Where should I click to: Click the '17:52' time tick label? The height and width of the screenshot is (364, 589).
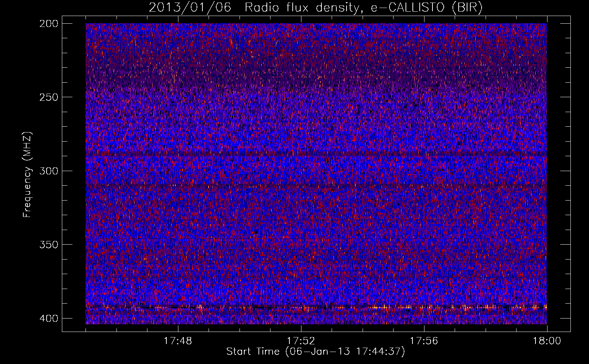(x=301, y=341)
